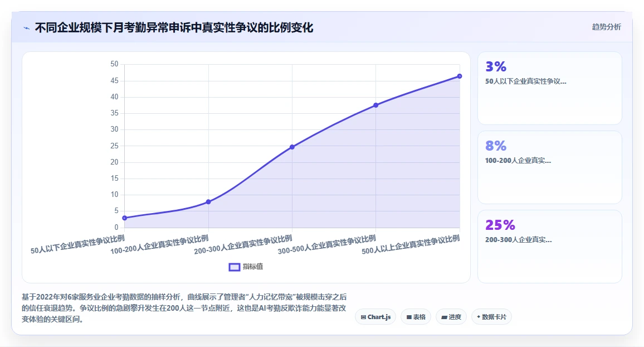644x347 pixels.
Task: Select the 进度 tag button
Action: click(451, 317)
